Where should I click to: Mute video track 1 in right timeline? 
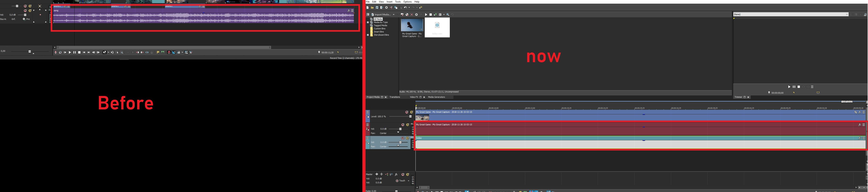pyautogui.click(x=407, y=112)
